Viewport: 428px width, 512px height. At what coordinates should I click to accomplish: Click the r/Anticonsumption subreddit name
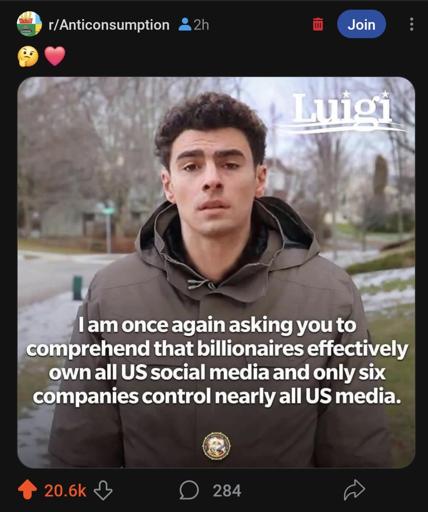(109, 25)
